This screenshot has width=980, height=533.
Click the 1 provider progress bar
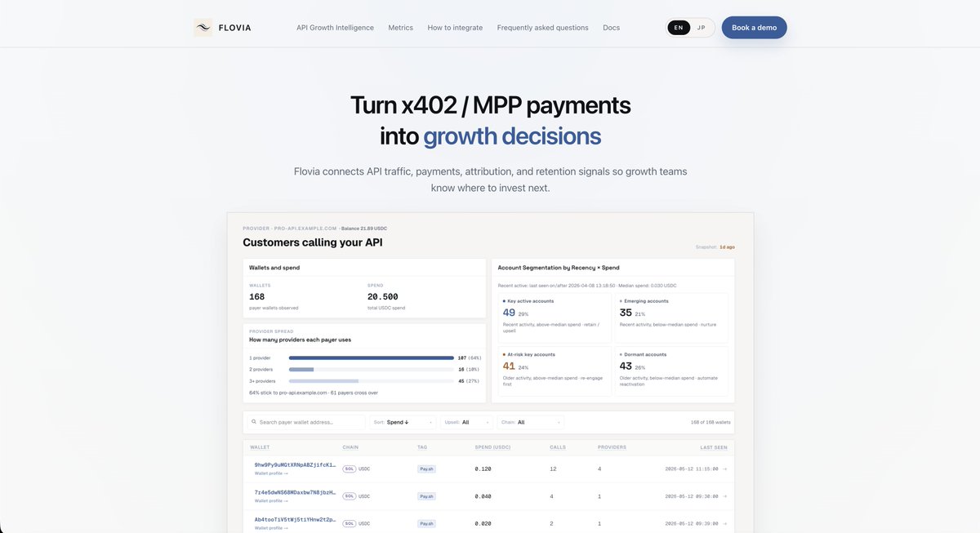[372, 358]
